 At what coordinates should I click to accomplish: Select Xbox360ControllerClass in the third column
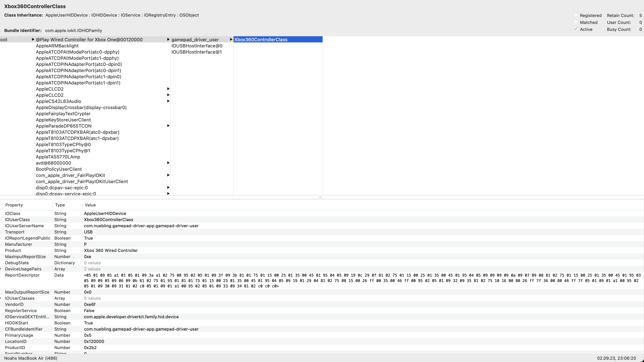click(x=261, y=39)
